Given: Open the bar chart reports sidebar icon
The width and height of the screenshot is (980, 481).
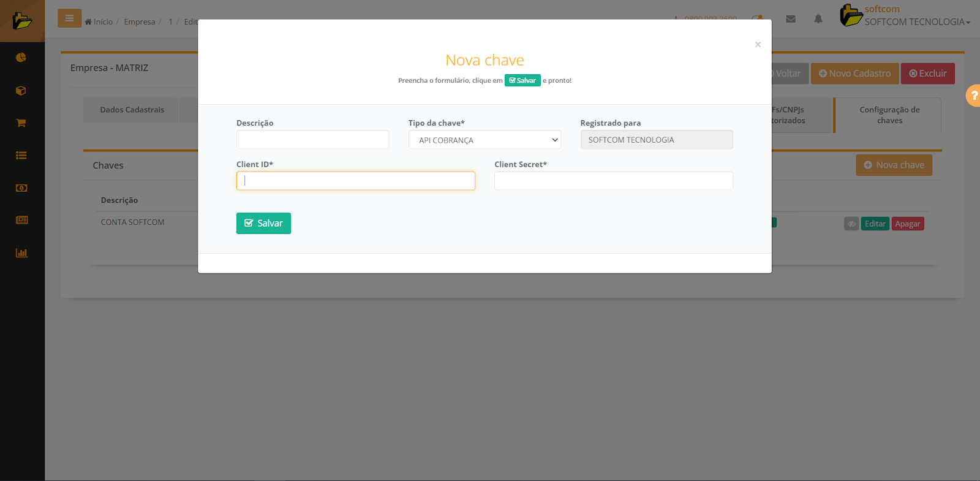Looking at the screenshot, I should [21, 253].
